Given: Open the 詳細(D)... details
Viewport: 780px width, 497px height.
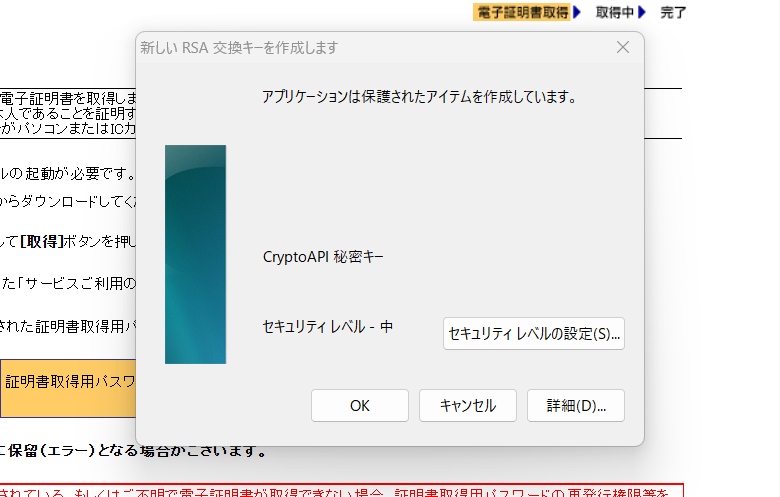Looking at the screenshot, I should point(575,406).
